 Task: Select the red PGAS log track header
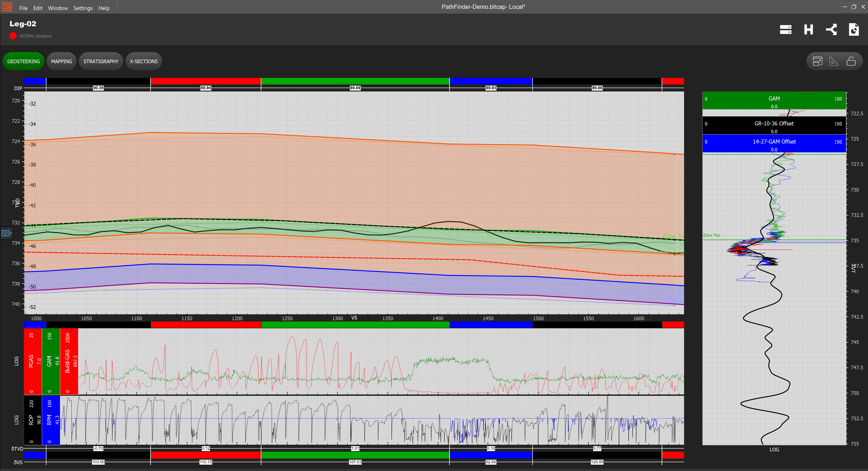[x=33, y=361]
